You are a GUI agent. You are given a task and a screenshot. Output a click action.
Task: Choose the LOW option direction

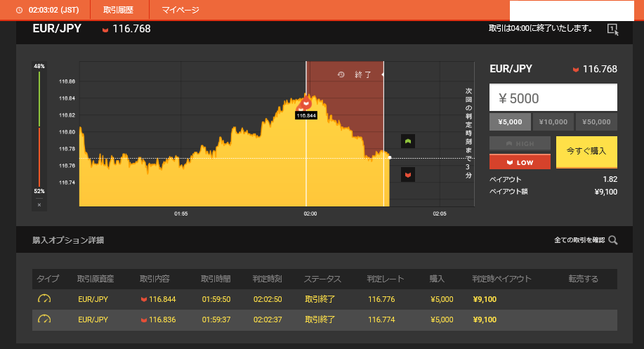click(x=520, y=162)
